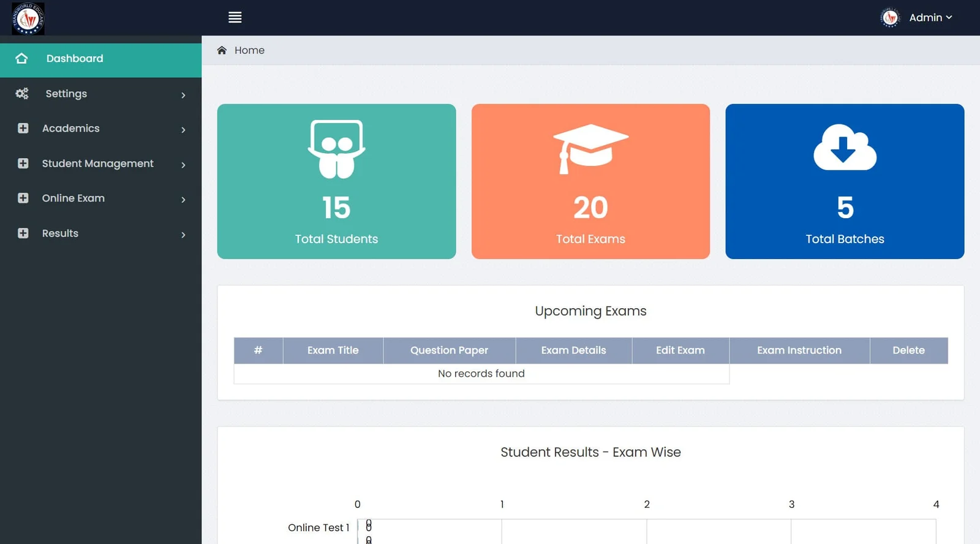Viewport: 980px width, 544px height.
Task: Toggle the hamburger sidebar menu icon
Action: 235,18
